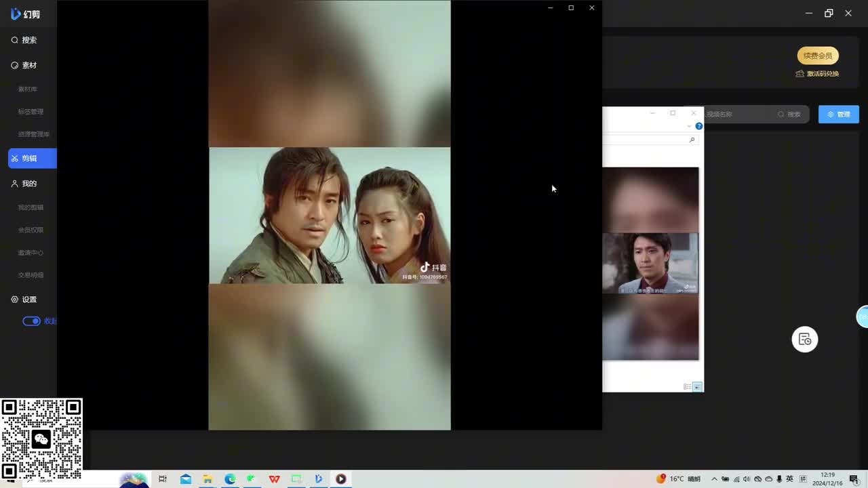
Task: Click the floating task history icon
Action: click(805, 340)
